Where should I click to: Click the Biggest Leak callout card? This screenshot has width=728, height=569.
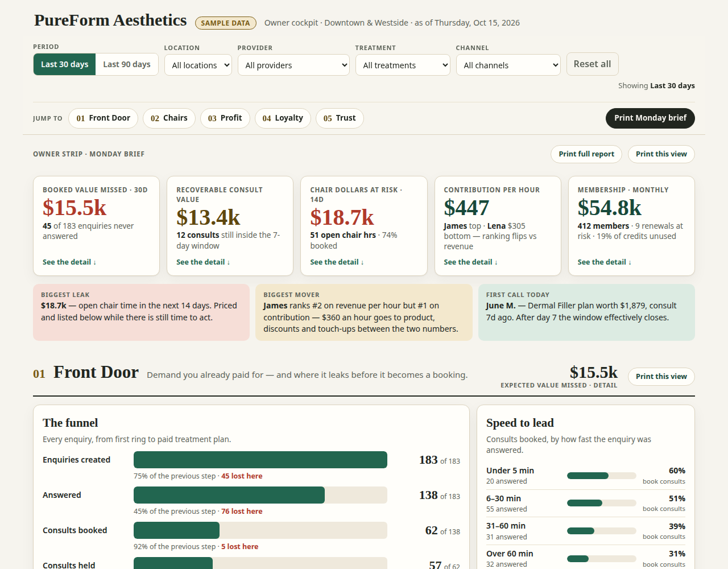[141, 312]
